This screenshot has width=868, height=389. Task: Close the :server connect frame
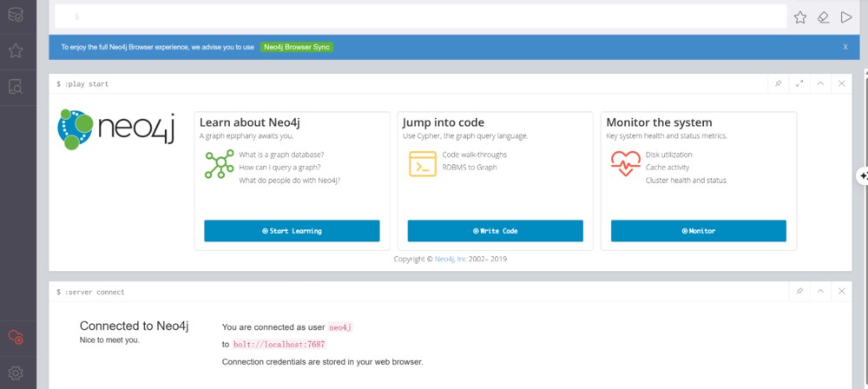pyautogui.click(x=841, y=291)
